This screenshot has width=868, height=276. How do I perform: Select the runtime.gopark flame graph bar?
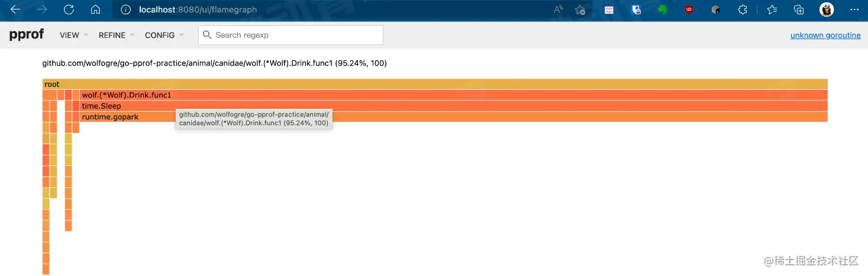pyautogui.click(x=533, y=117)
